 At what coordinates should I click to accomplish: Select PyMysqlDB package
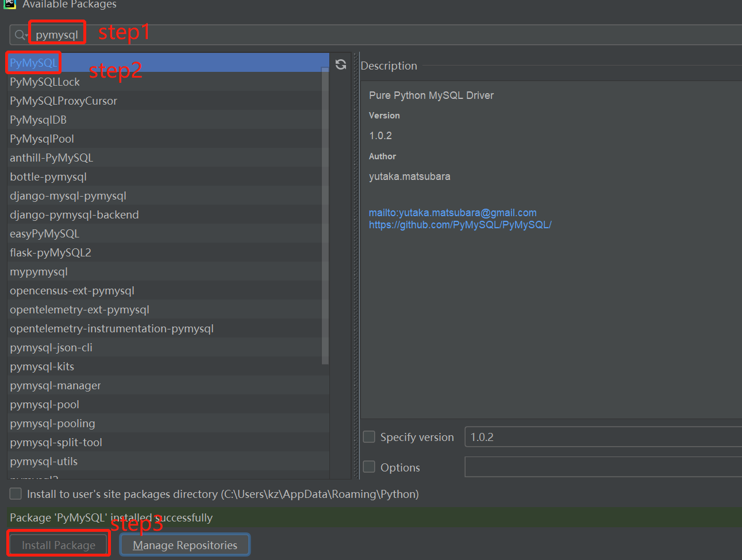tap(168, 120)
